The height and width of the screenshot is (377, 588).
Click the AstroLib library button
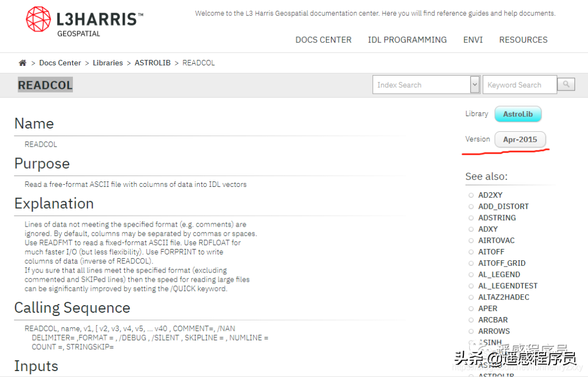tap(518, 114)
